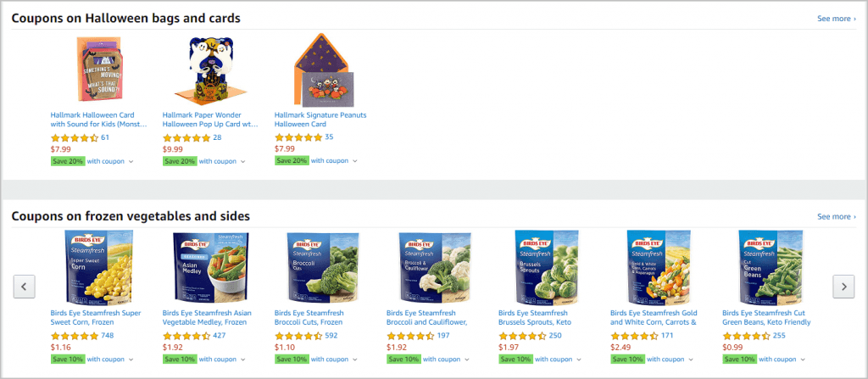Click star rating of Cut Green Beans
This screenshot has height=379, width=868.
coord(746,336)
